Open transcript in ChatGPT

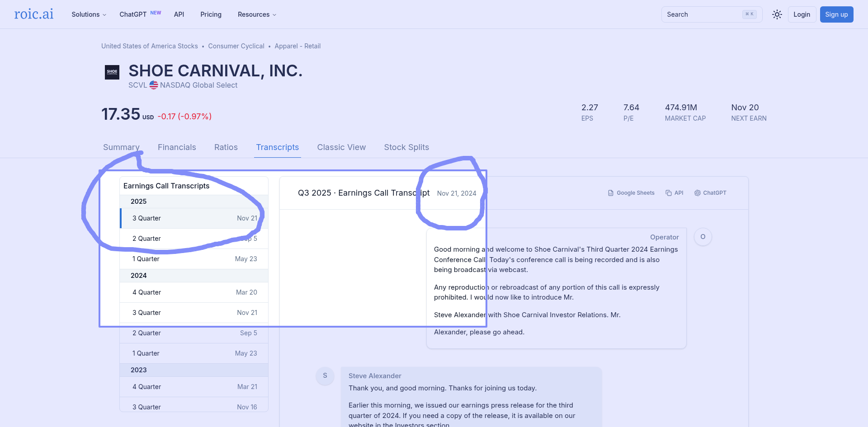[x=710, y=193]
